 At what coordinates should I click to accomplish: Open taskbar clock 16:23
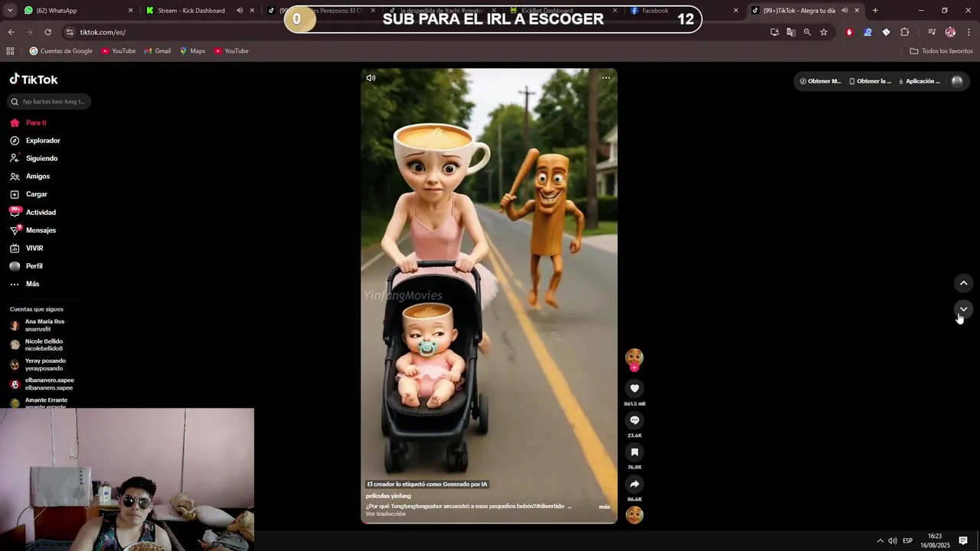point(935,541)
